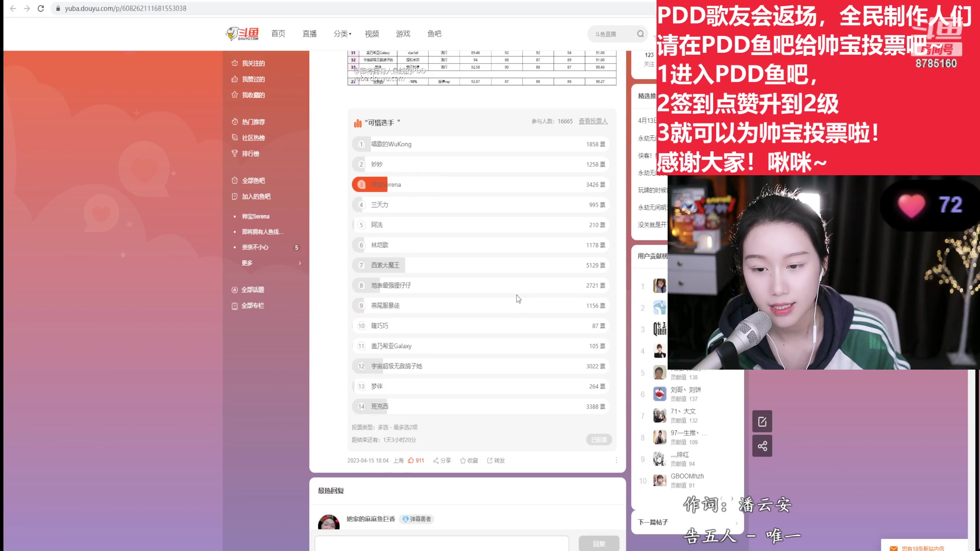Click the 弹幕勇者 badge on comment
980x551 pixels.
click(416, 519)
